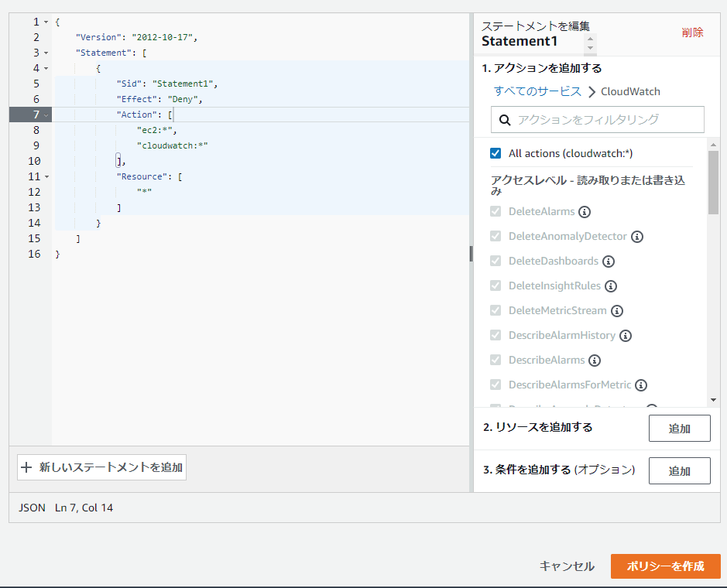
Task: Toggle the DeleteInsightRules checkbox
Action: [x=496, y=285]
